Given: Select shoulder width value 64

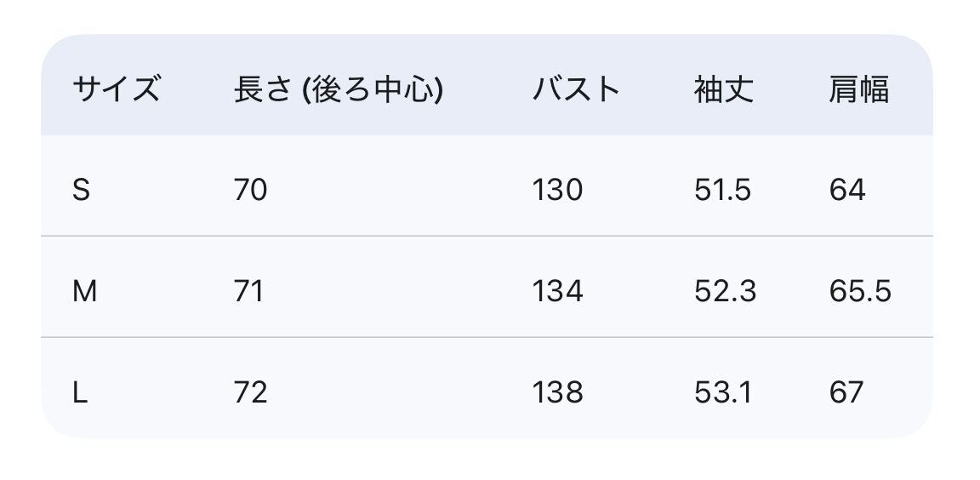Looking at the screenshot, I should (847, 190).
